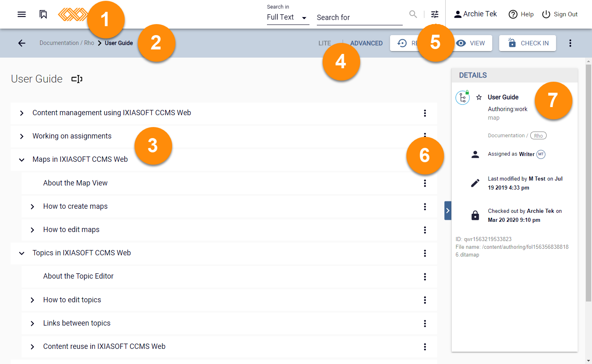Select Working on assignments row text
The height and width of the screenshot is (364, 592).
click(x=72, y=136)
